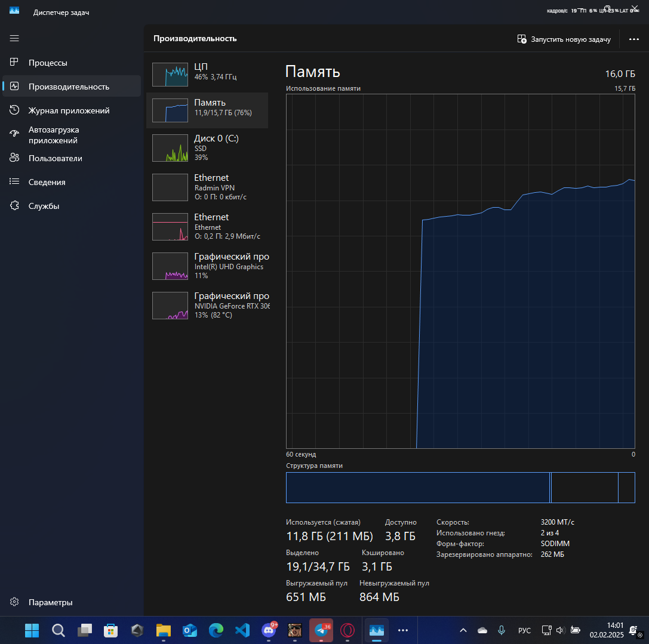Open the three-dots more options menu

(634, 39)
